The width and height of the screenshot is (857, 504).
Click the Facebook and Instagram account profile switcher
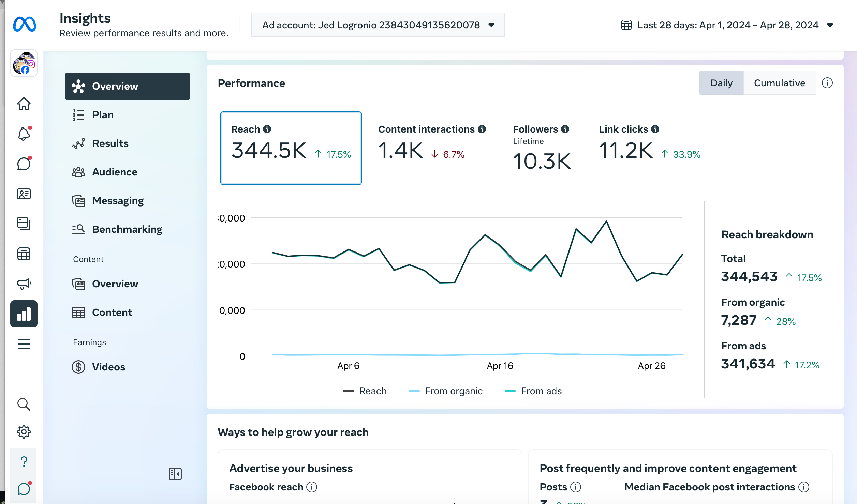(x=24, y=63)
